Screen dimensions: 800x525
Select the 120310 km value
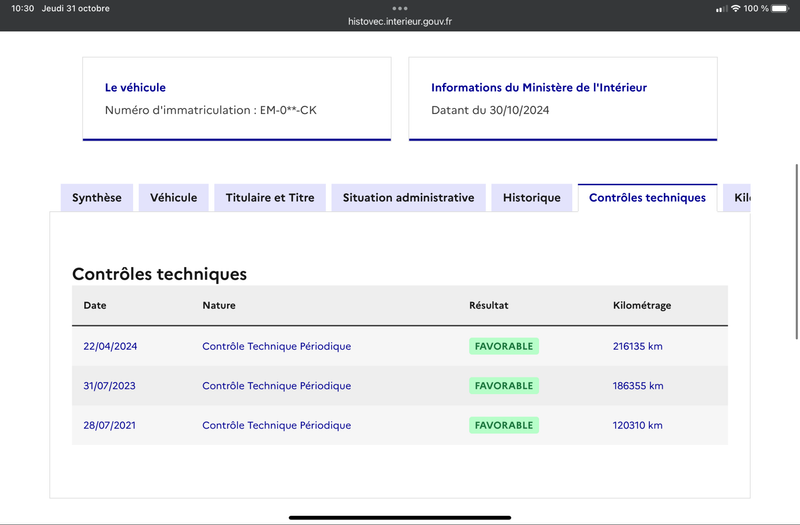(x=637, y=425)
